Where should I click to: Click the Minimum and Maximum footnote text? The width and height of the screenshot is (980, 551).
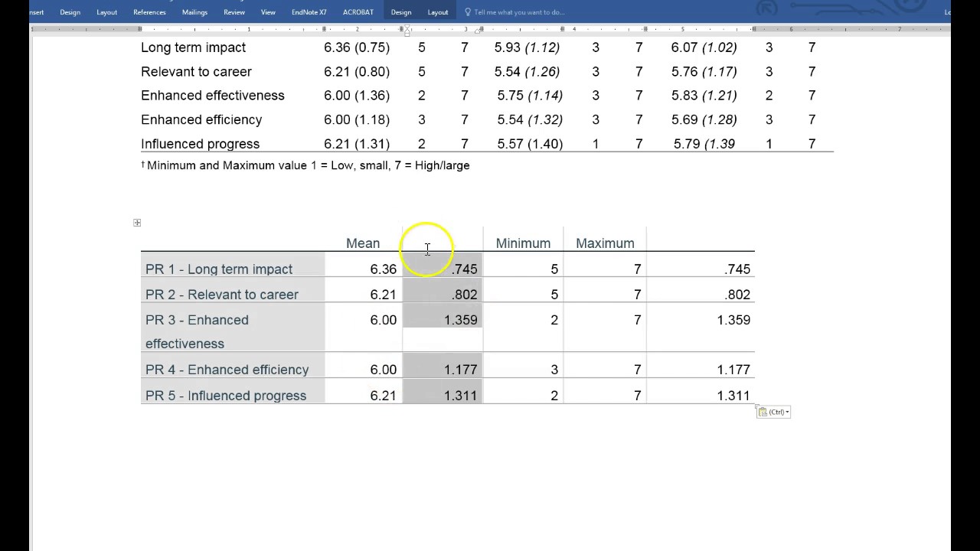(305, 165)
